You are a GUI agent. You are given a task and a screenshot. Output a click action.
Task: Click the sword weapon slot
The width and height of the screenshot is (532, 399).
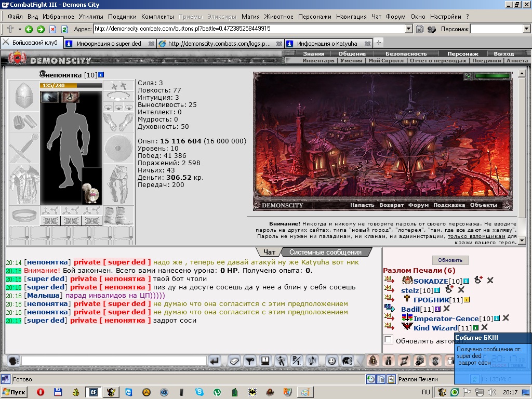coord(24,148)
